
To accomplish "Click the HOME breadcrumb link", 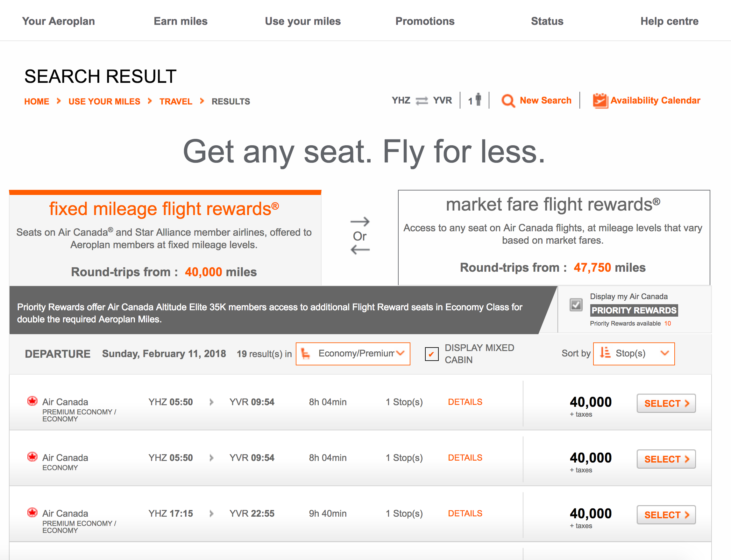I will pos(36,101).
